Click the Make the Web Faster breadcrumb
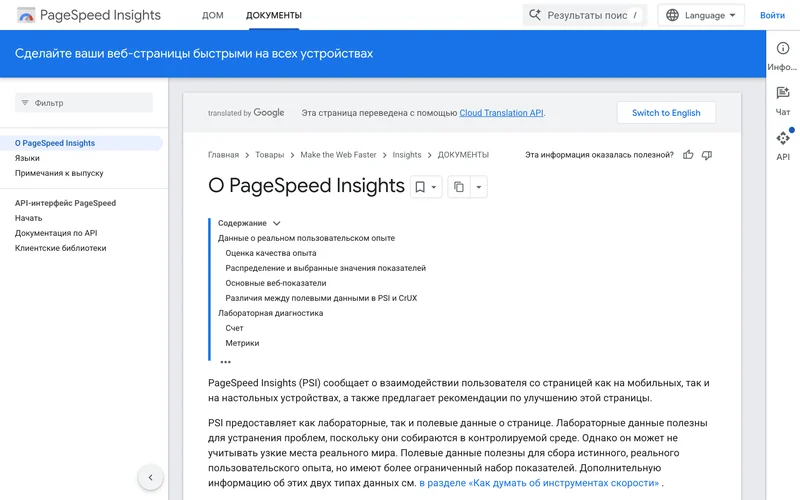Viewport: 800px width, 500px height. pos(338,155)
